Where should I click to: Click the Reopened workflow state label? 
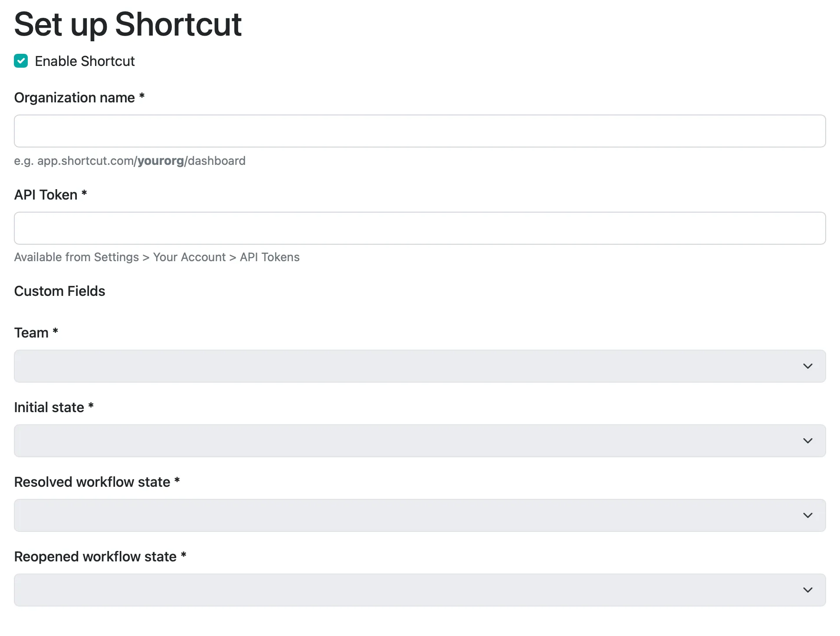[95, 557]
